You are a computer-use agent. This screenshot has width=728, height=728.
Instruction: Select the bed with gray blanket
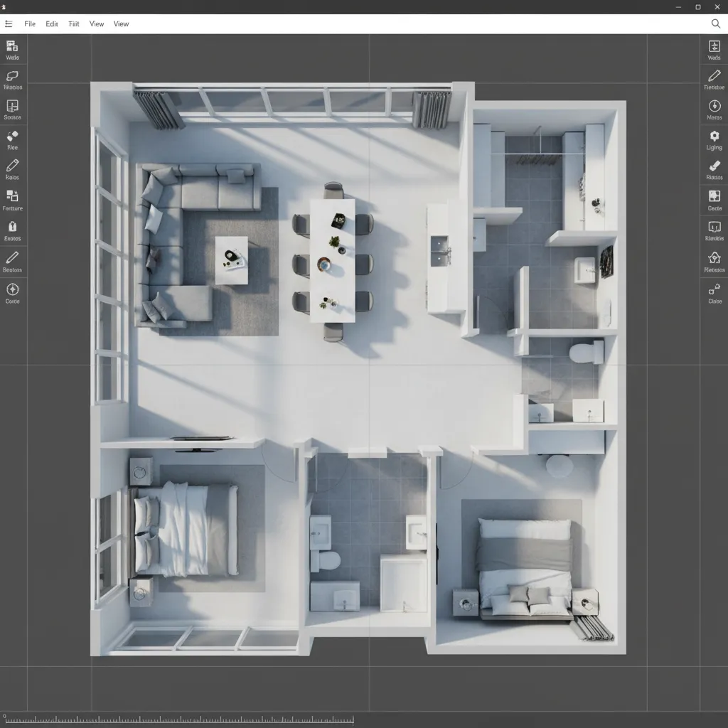(525, 569)
